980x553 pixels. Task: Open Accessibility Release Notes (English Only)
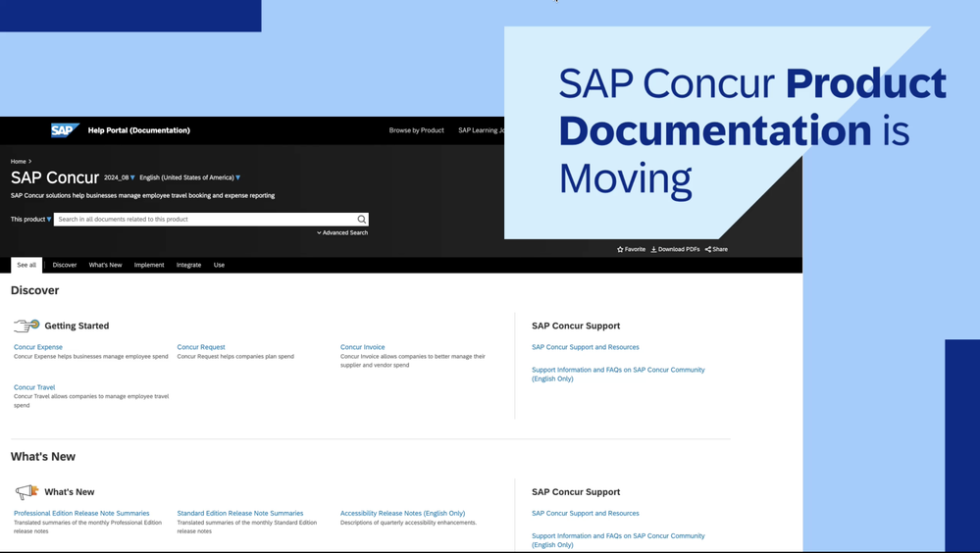click(x=402, y=513)
